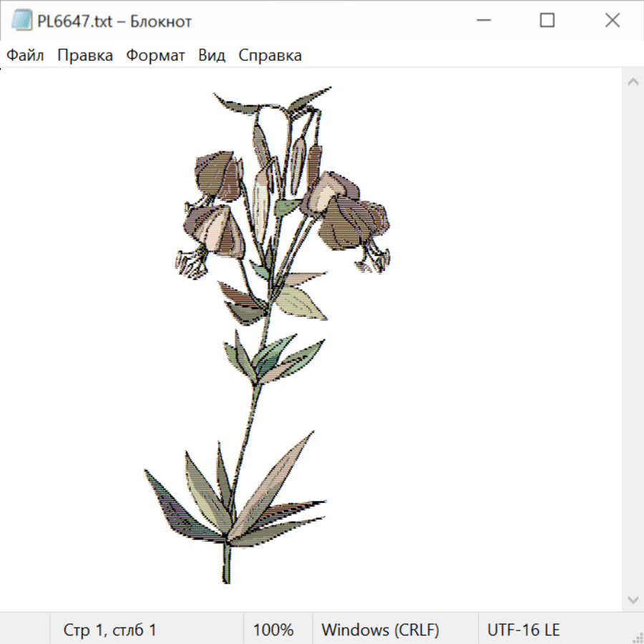Click the scroll up arrow of the vertical scrollbar
The width and height of the screenshot is (644, 644).
[x=633, y=82]
